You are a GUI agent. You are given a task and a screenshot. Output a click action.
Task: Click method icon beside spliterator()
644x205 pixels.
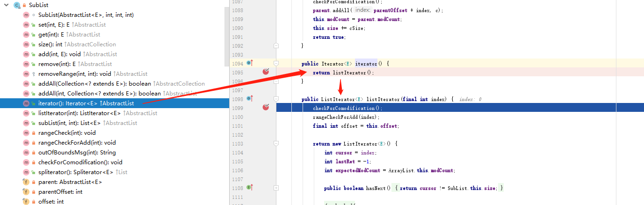pyautogui.click(x=26, y=172)
